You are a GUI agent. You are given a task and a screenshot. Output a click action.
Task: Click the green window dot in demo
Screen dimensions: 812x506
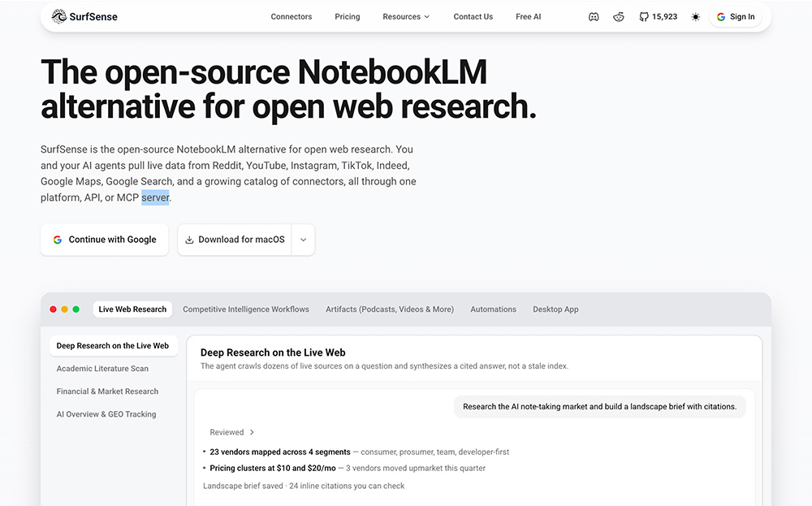point(76,309)
